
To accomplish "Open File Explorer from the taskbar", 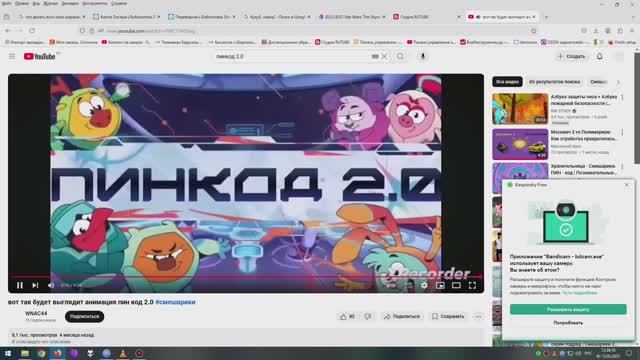I will 25,353.
